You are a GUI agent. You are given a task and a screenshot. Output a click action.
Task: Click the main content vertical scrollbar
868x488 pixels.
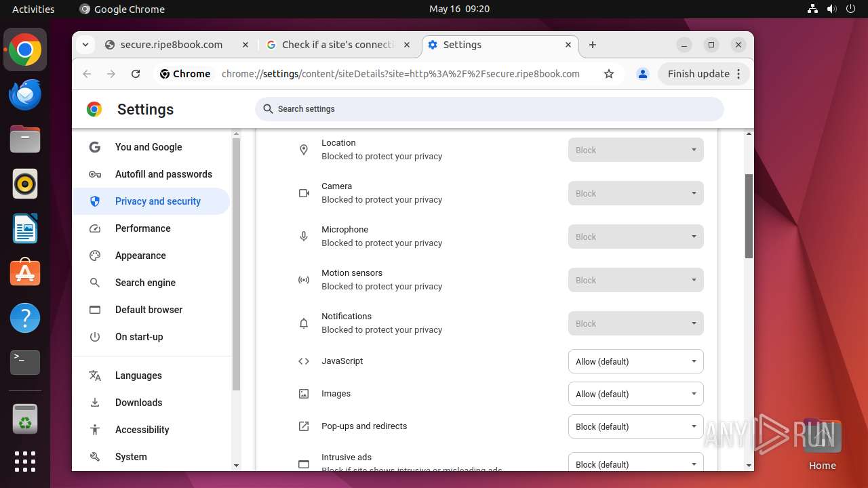click(749, 216)
